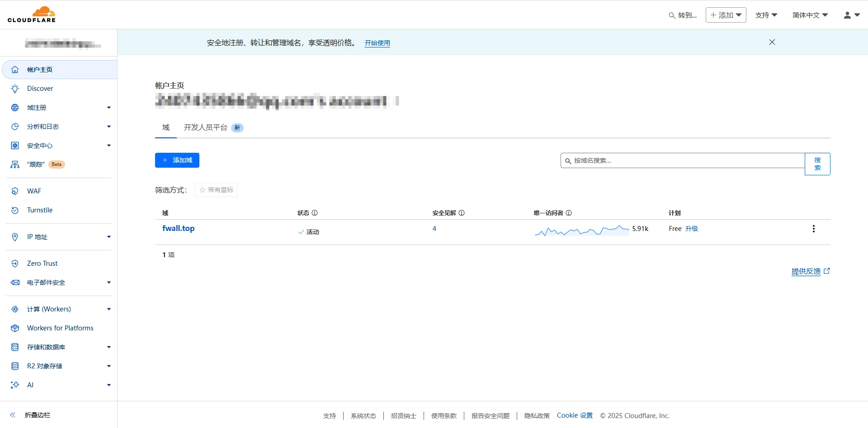Click the three-dot menu for fwall.top
Image resolution: width=868 pixels, height=428 pixels.
(813, 229)
